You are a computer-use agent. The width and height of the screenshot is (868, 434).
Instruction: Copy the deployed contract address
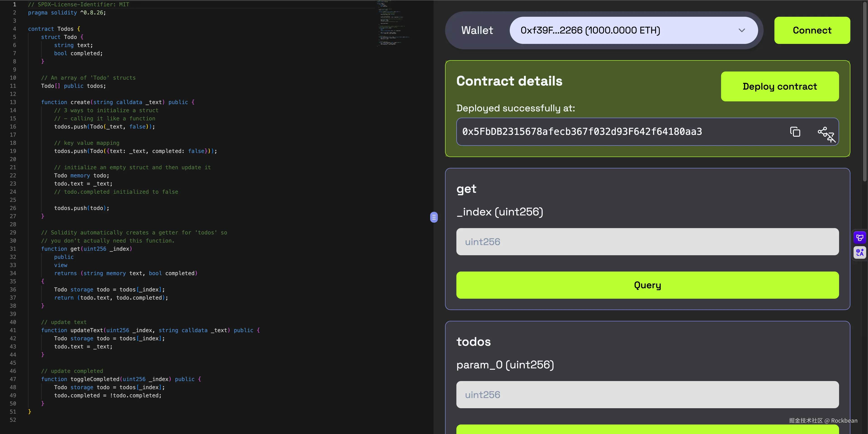[x=795, y=132]
